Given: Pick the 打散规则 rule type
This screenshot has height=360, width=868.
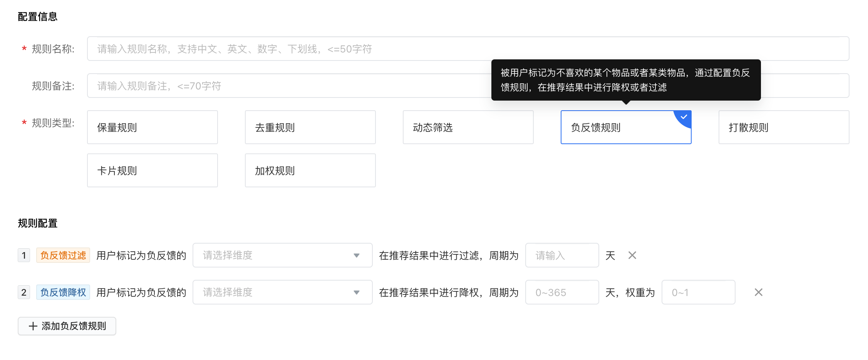Looking at the screenshot, I should (784, 127).
